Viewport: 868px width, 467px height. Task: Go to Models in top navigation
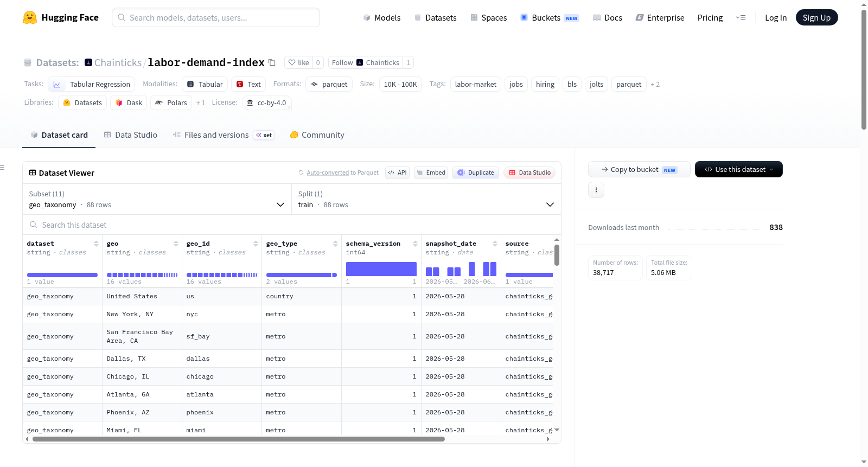382,17
